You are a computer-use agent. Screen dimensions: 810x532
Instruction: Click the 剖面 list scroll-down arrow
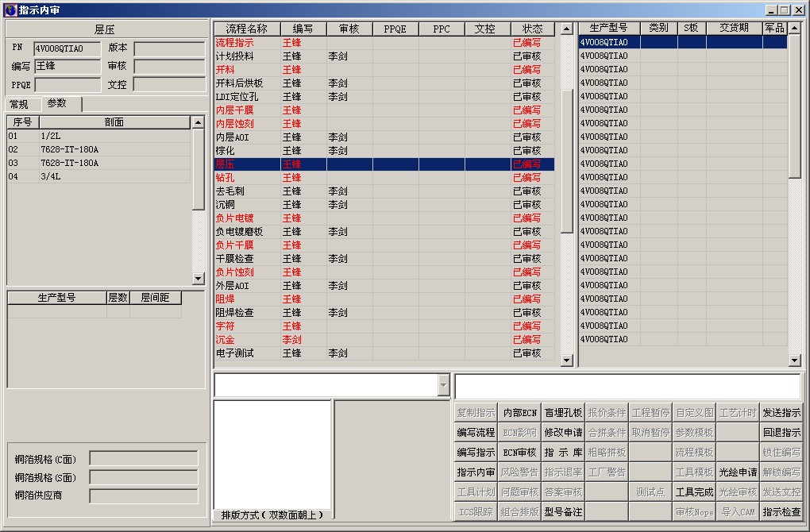[x=198, y=279]
